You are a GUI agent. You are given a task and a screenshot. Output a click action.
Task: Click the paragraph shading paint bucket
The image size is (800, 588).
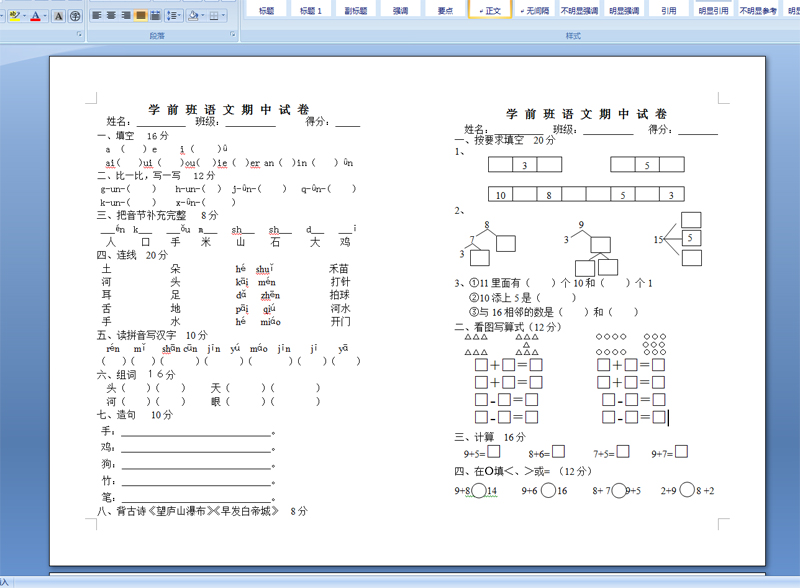pos(193,16)
